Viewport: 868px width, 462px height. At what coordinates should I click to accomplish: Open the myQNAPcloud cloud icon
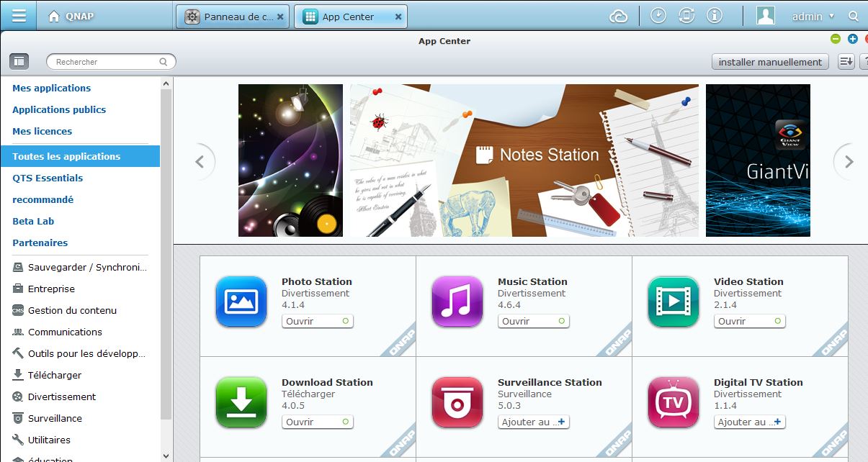pyautogui.click(x=619, y=16)
